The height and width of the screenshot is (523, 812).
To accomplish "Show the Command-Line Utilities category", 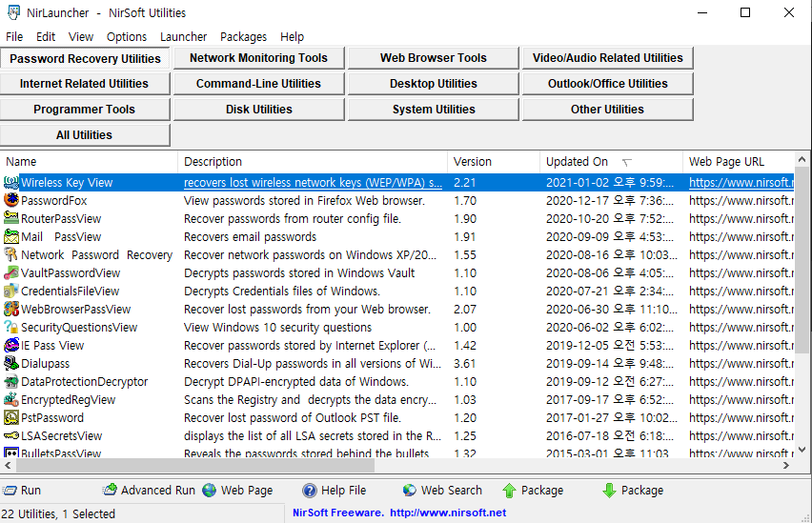I will [x=259, y=84].
